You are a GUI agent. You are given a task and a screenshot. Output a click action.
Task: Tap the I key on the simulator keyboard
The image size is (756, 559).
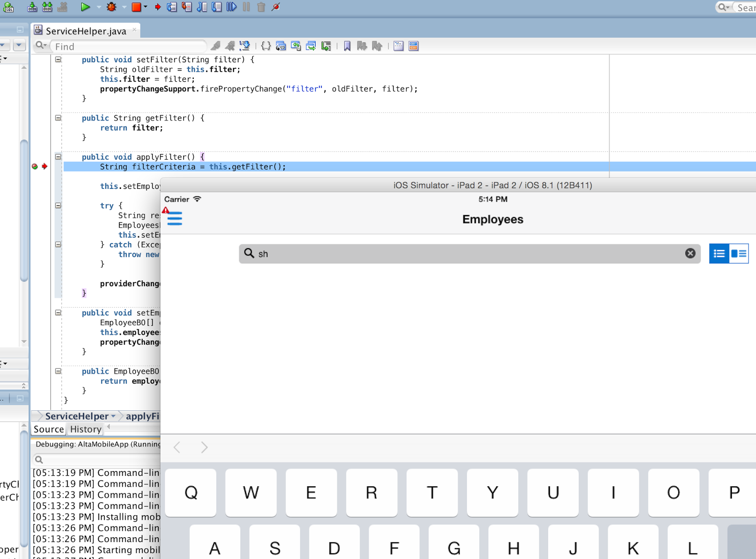[x=614, y=492]
